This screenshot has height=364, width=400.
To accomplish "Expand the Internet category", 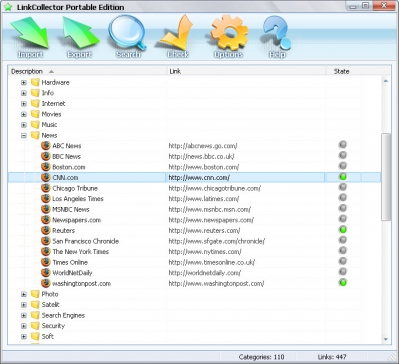I will [x=24, y=104].
